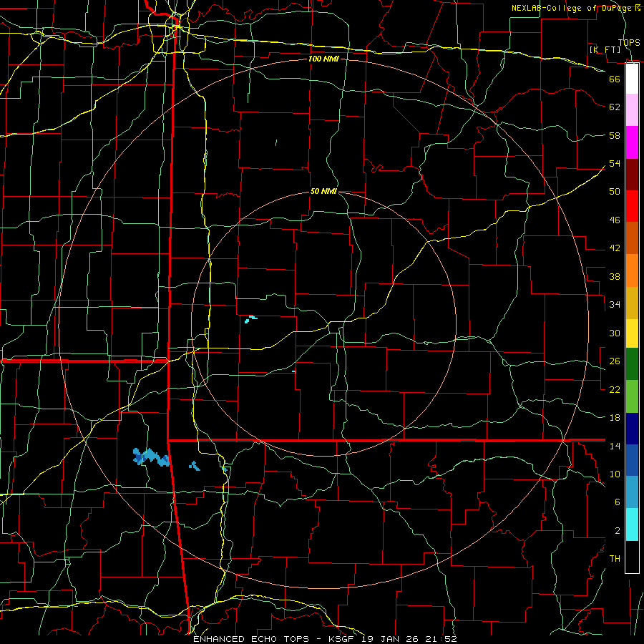Click the legend value 30

click(x=615, y=333)
